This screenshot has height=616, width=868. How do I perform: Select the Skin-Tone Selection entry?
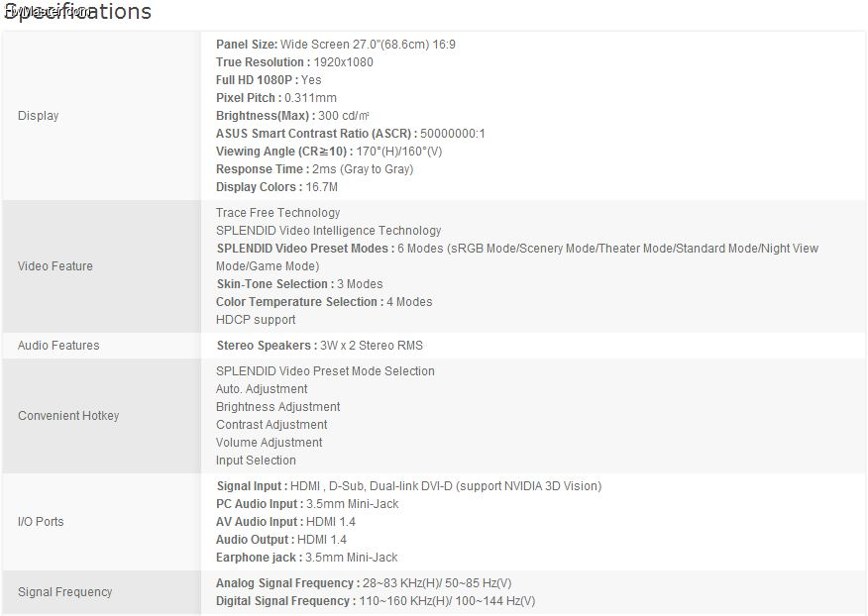tap(299, 284)
